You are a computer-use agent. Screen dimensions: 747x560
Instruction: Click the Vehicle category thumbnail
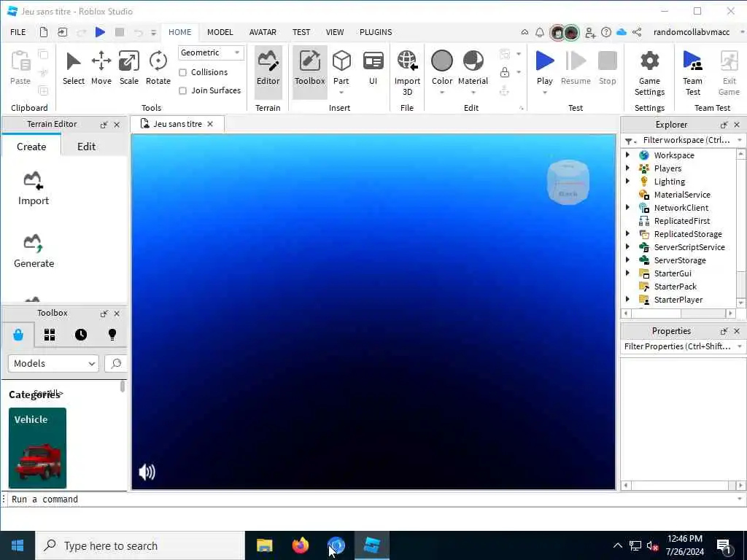(38, 448)
